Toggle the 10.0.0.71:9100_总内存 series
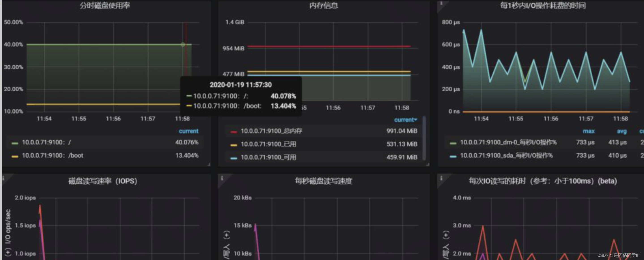This screenshot has height=260, width=644. pos(271,131)
